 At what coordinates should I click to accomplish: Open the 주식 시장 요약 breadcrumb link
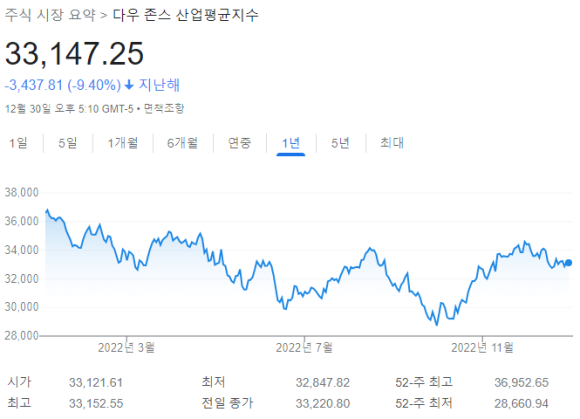[50, 15]
